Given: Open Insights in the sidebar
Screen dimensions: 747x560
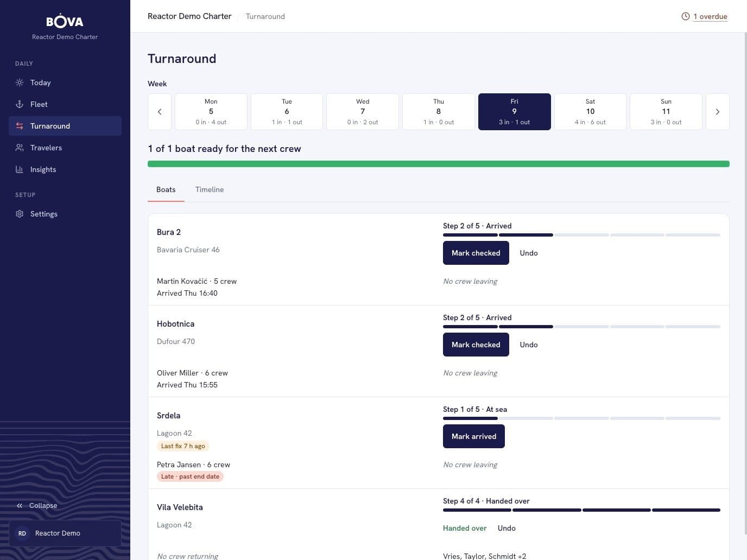Looking at the screenshot, I should point(65,169).
